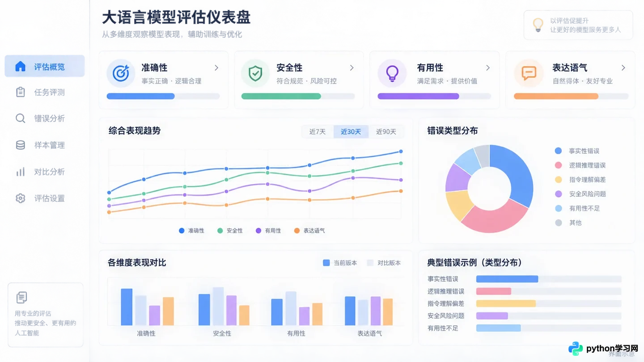Expand the 安全性 card chevron
This screenshot has height=362, width=644.
pyautogui.click(x=352, y=68)
